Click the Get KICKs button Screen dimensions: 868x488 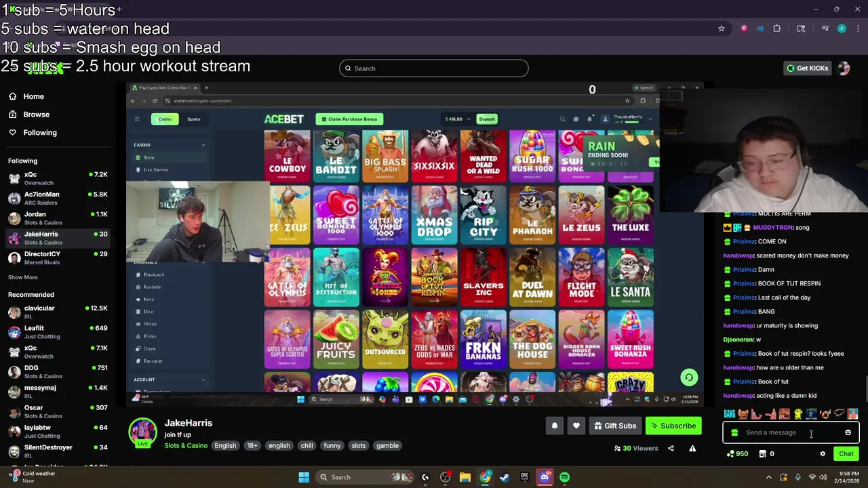806,68
